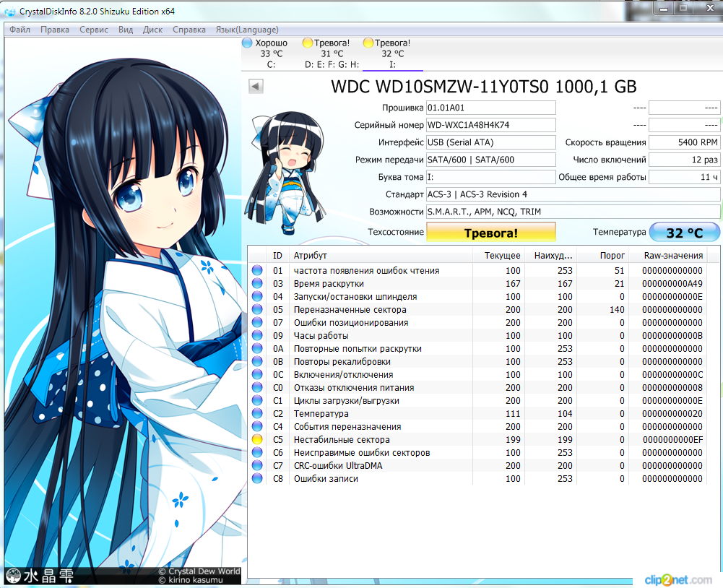This screenshot has width=723, height=588.
Task: Click the Буква тома field I:
Action: click(x=490, y=177)
